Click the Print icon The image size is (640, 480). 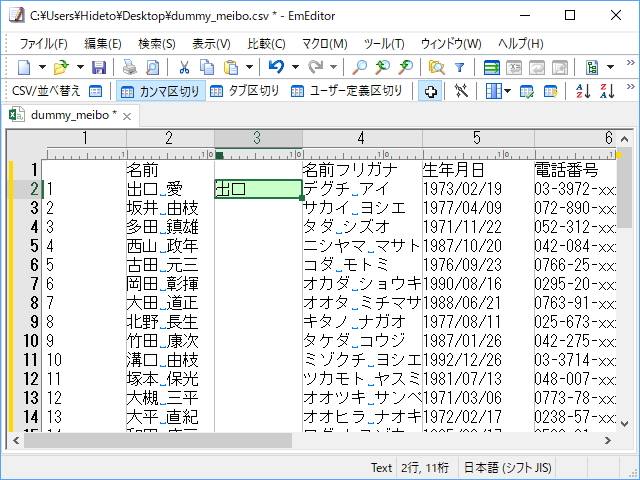(x=130, y=67)
